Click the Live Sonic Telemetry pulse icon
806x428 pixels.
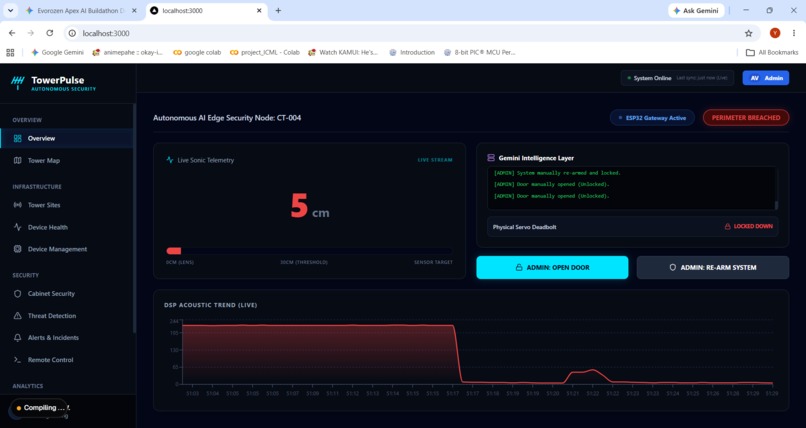170,160
